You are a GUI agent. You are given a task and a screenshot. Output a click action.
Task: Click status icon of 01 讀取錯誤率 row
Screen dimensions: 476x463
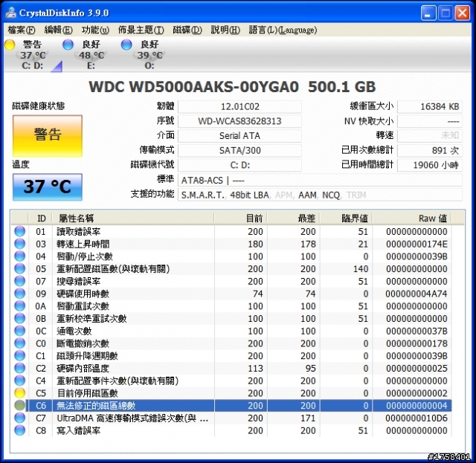(20, 231)
